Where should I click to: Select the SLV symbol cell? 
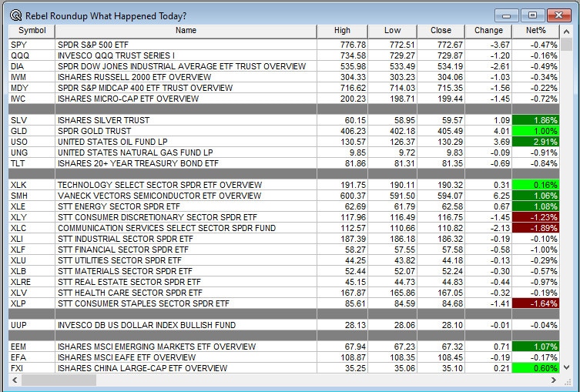(x=32, y=120)
